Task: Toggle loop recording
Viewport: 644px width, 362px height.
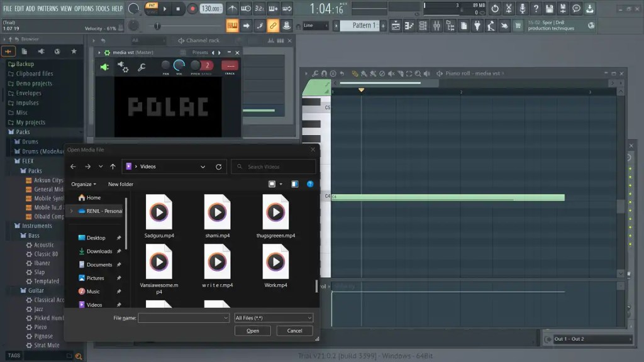Action: click(x=287, y=8)
